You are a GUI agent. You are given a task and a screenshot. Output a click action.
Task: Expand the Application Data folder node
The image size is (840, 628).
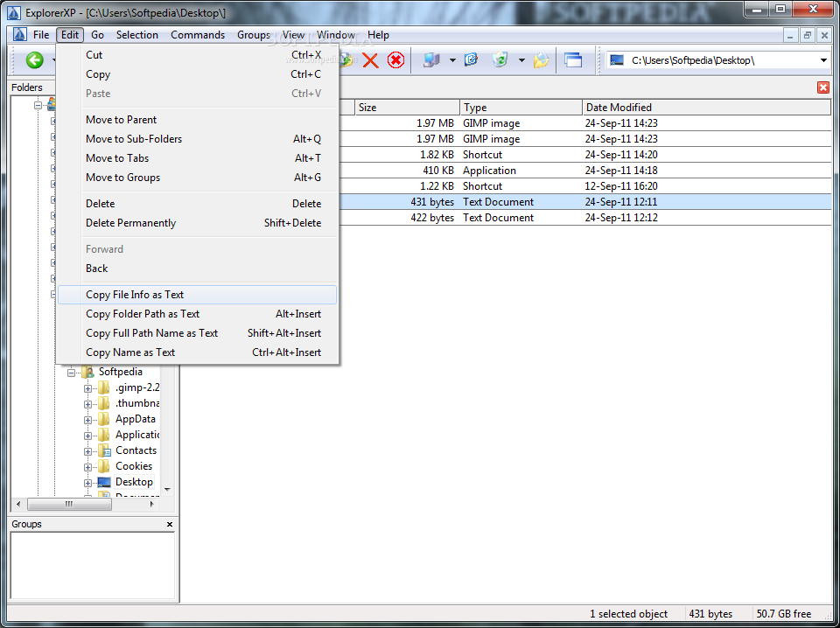point(87,436)
